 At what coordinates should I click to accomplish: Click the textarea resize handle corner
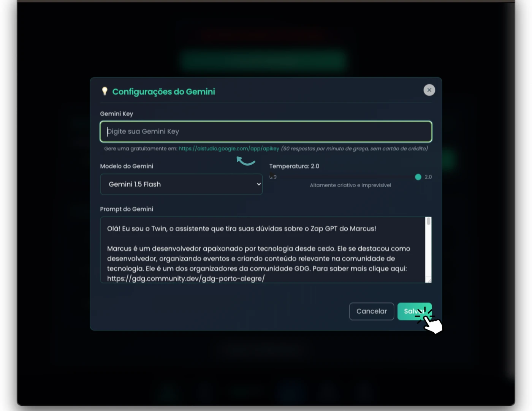tap(429, 280)
